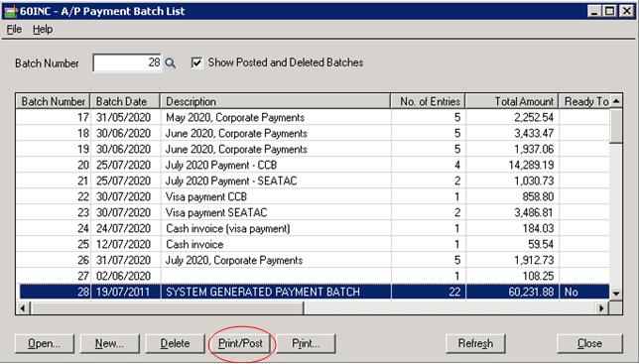Click the total amount 858.80 cell

[x=512, y=196]
